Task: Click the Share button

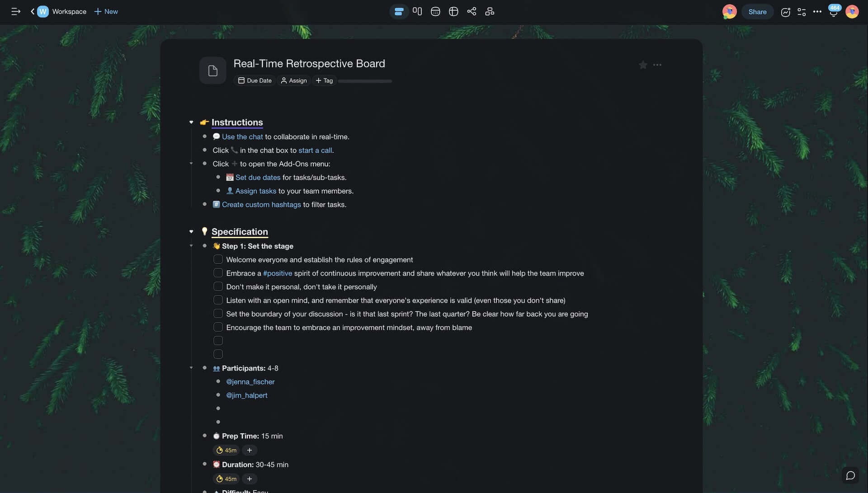Action: pos(757,12)
